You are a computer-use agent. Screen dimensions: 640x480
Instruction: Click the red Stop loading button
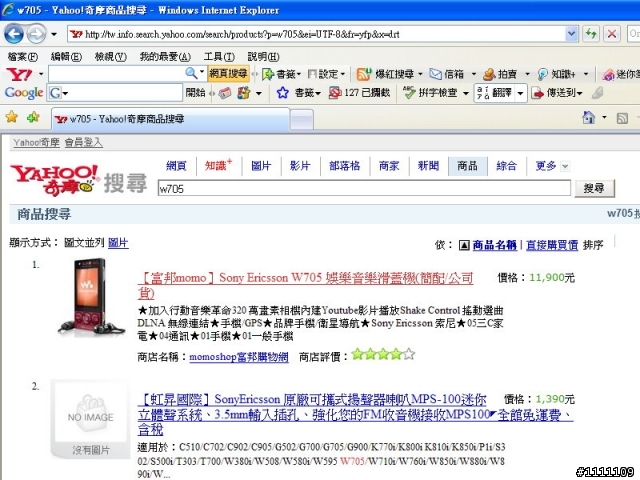612,34
